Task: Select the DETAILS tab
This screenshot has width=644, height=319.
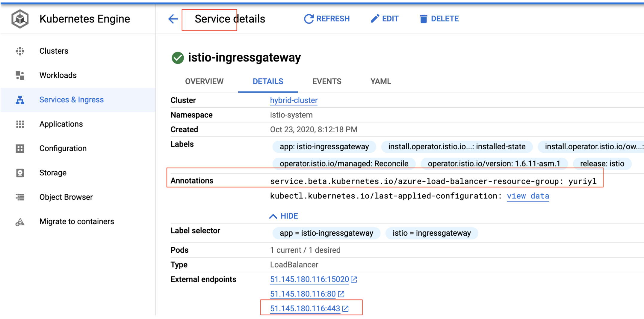Action: (x=268, y=82)
